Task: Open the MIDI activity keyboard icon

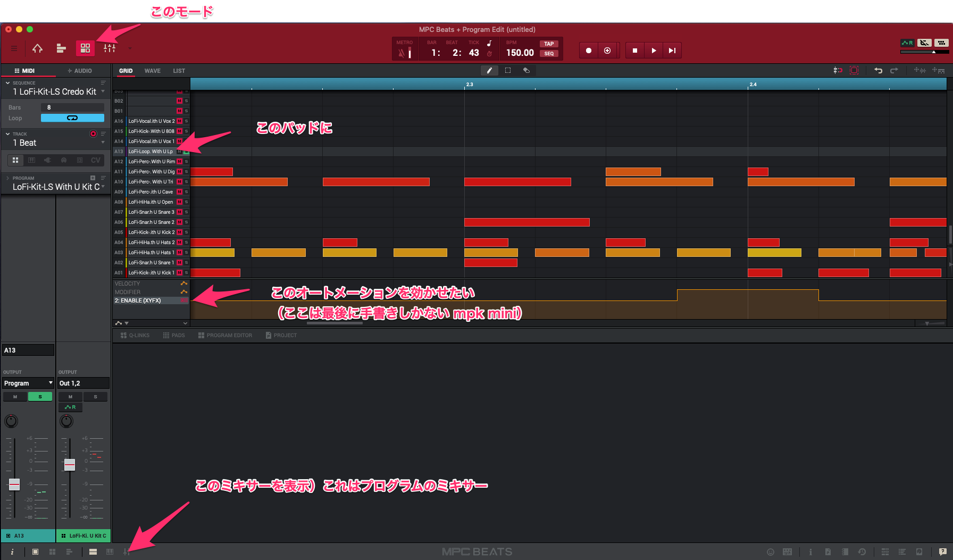Action: 942,43
